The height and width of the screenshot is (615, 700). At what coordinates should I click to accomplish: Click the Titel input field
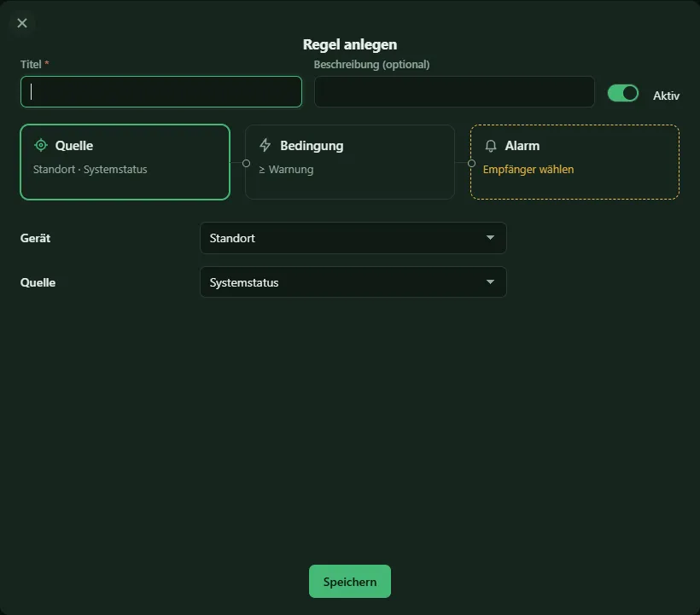[x=161, y=91]
